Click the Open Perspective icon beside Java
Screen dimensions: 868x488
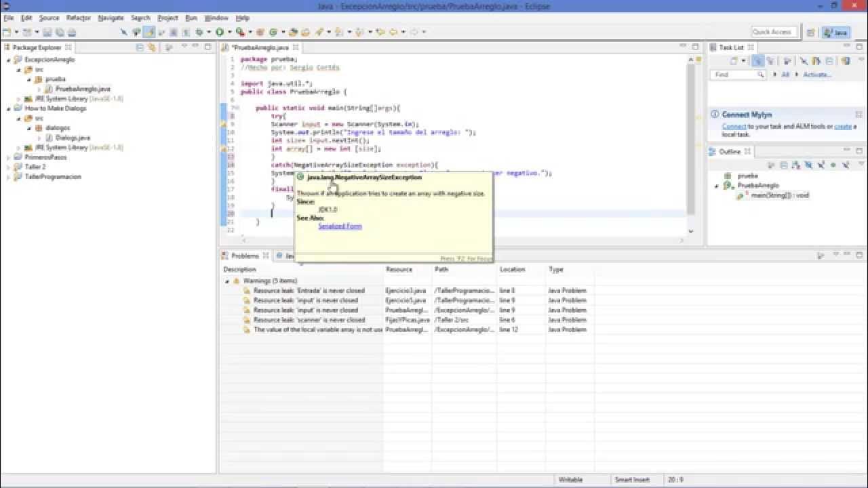tap(810, 32)
